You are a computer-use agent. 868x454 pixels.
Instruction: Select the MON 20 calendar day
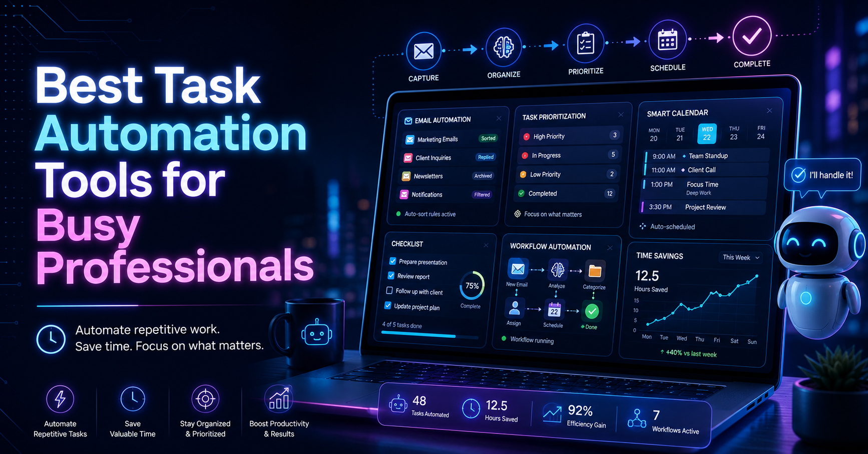(654, 135)
